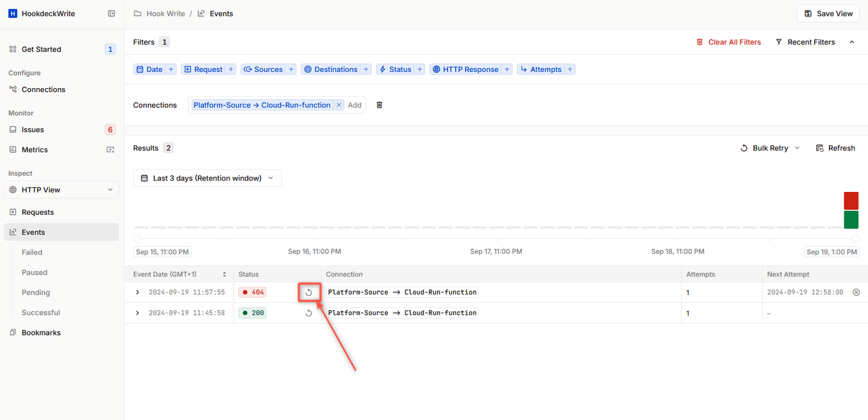Open the Last 3 days date range picker
868x420 pixels.
pos(207,177)
